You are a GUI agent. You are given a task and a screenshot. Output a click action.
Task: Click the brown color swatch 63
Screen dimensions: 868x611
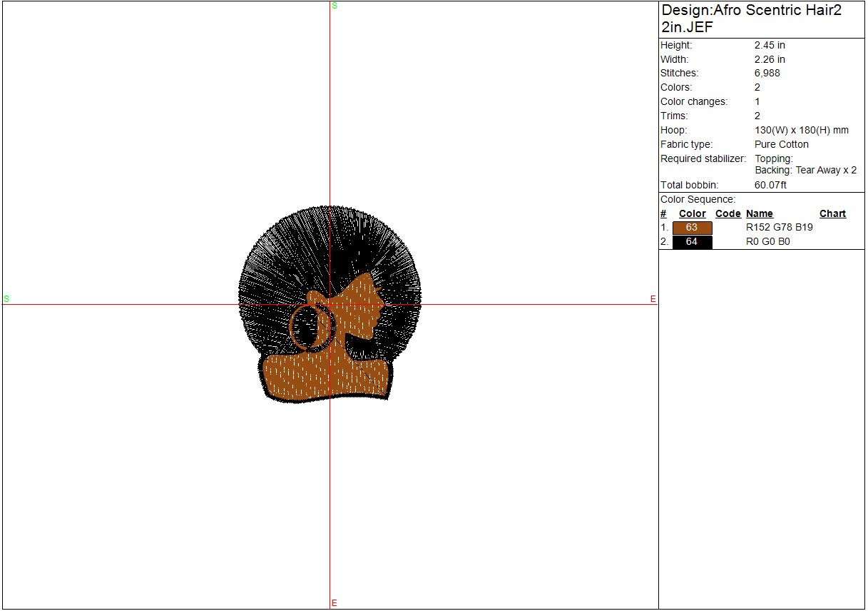tap(692, 228)
